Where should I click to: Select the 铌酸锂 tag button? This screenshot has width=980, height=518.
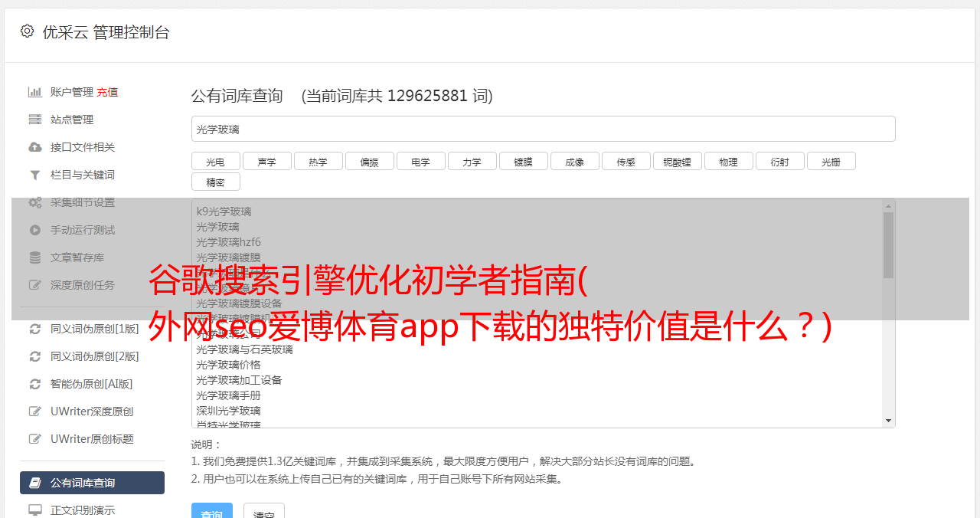678,161
